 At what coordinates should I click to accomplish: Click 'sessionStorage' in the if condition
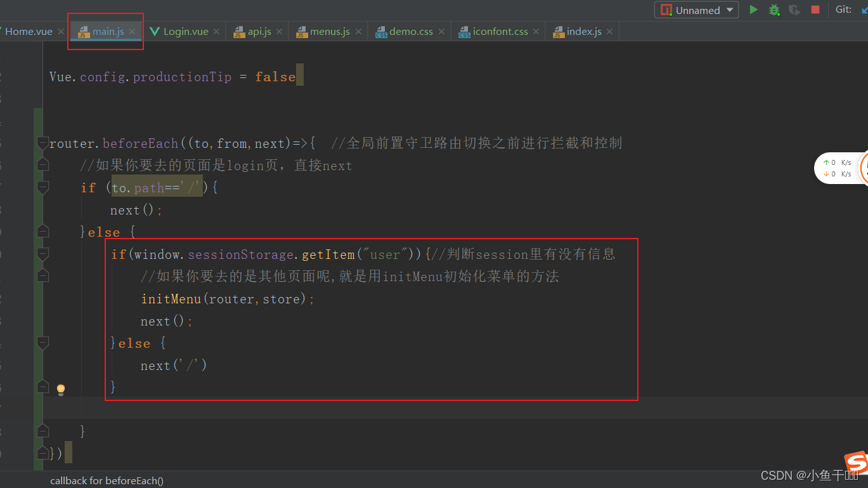[241, 254]
